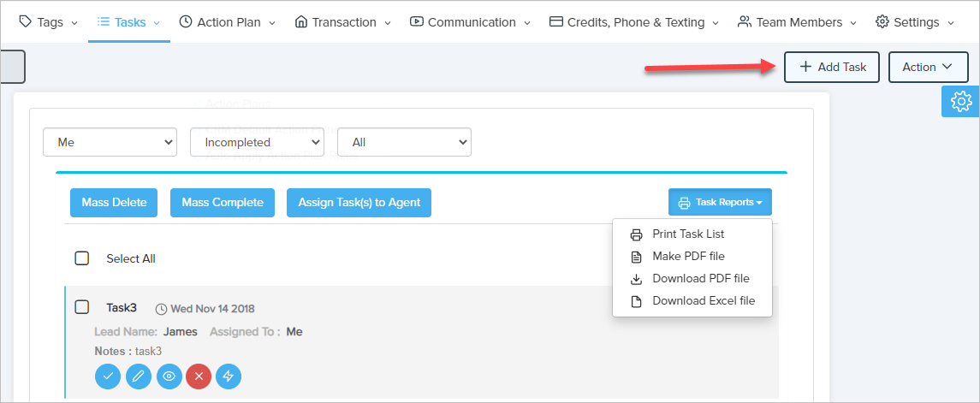Viewport: 980px width, 403px height.
Task: Click the red X delete icon on Task3
Action: tap(199, 376)
